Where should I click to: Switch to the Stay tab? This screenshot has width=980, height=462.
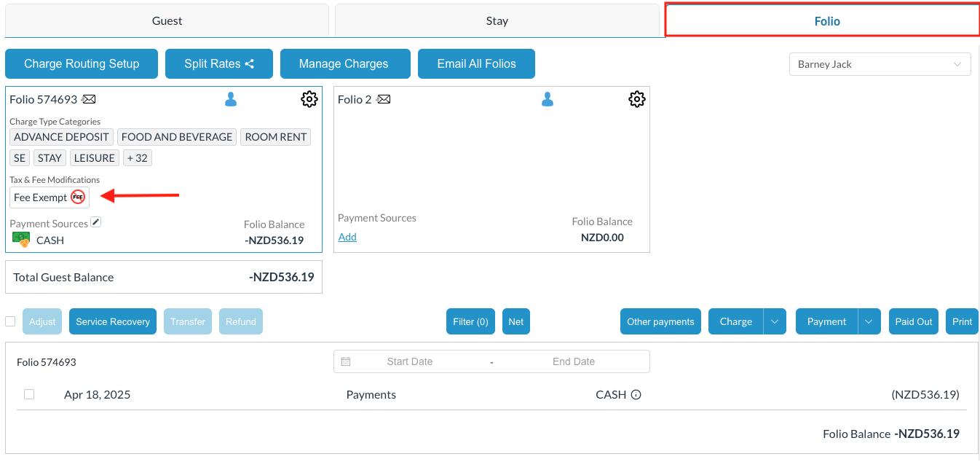click(497, 21)
